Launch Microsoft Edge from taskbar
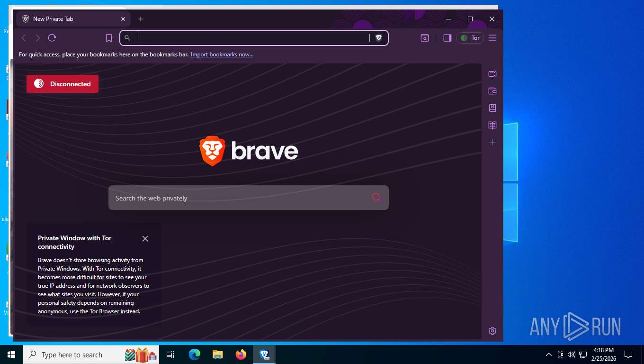644x364 pixels. tap(195, 355)
